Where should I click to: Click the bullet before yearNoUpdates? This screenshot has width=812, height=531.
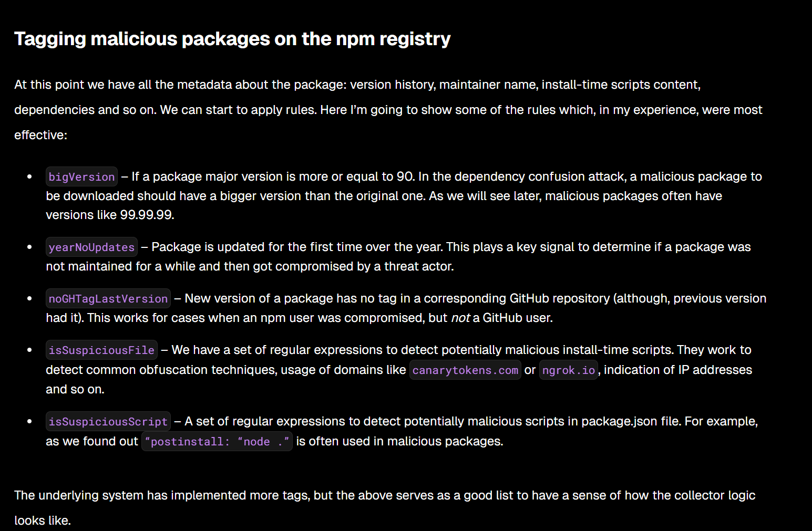(29, 247)
